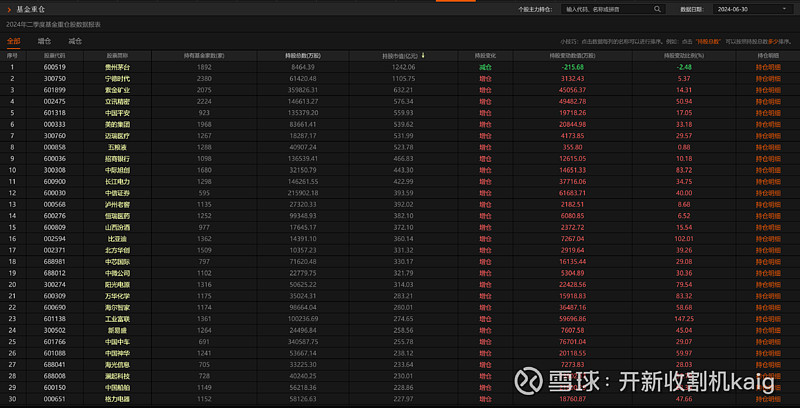Select stock name 万华化学
Viewport: 800px width, 408px height.
click(x=117, y=296)
